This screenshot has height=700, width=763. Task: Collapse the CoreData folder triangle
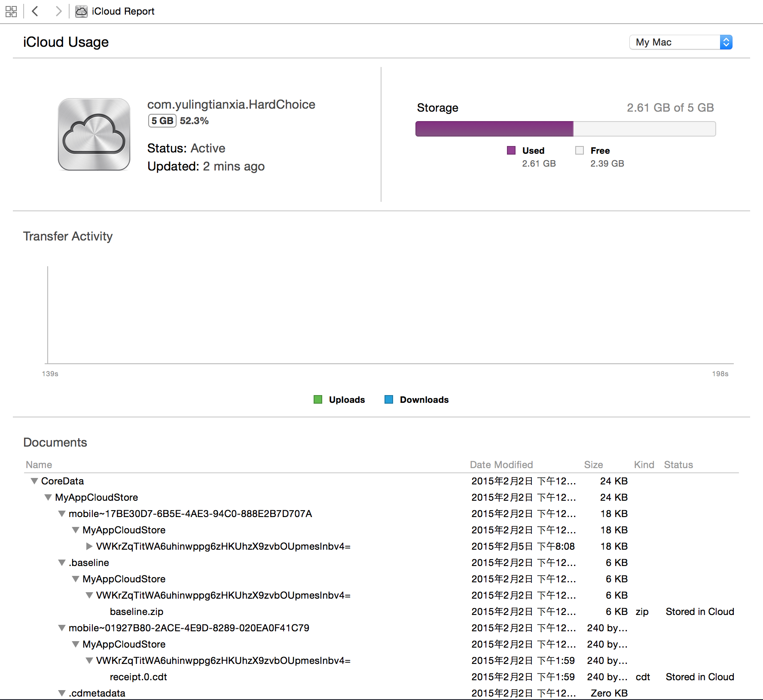(x=34, y=481)
